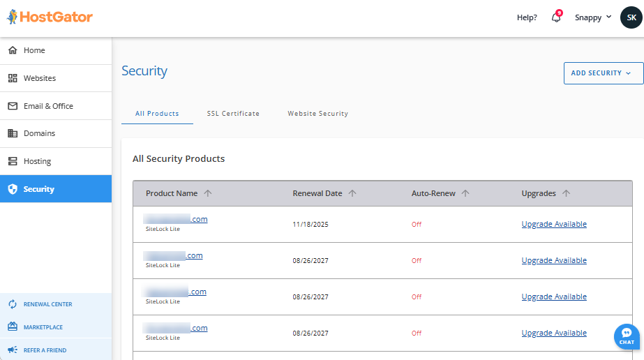Sort by Renewal Date arrow
644x360 pixels.
(352, 193)
